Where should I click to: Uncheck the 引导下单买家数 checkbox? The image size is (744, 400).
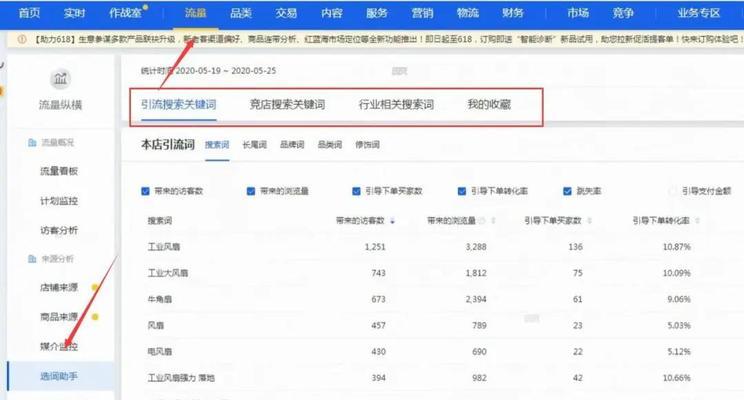tap(356, 191)
